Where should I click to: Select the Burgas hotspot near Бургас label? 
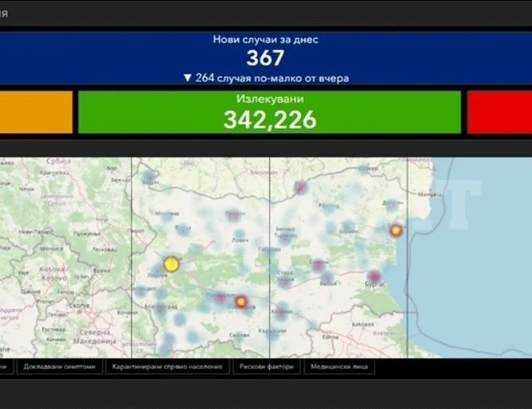(374, 276)
